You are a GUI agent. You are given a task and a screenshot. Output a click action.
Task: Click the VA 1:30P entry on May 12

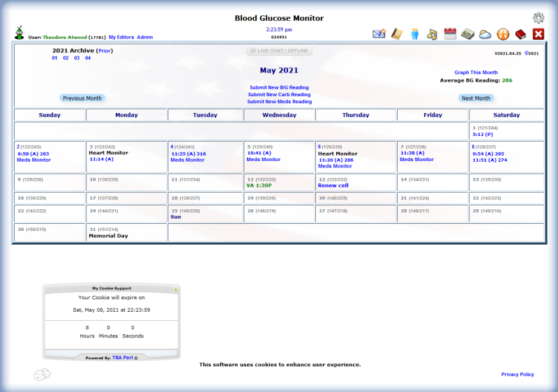(259, 186)
